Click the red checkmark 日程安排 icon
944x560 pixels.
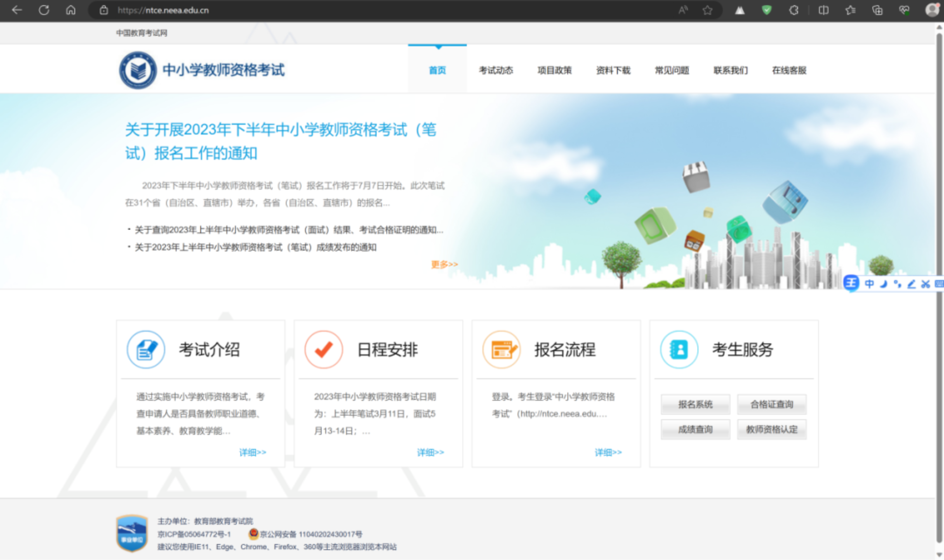click(x=324, y=349)
